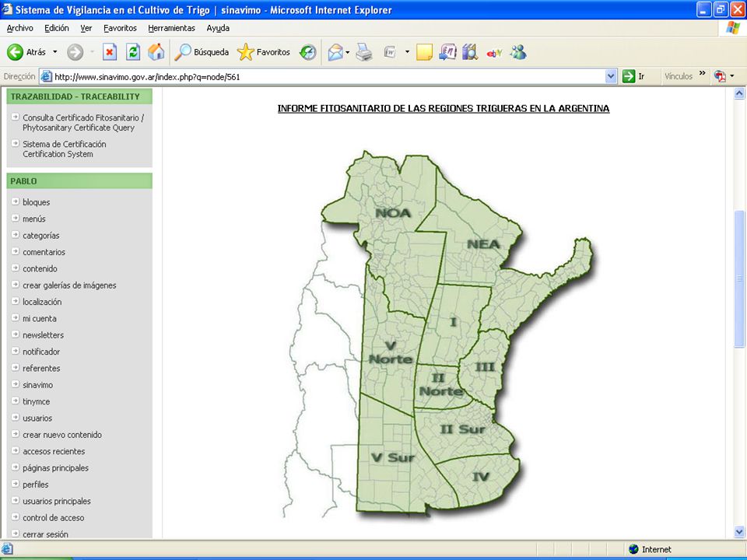Select the NEA region on the map

tap(483, 244)
